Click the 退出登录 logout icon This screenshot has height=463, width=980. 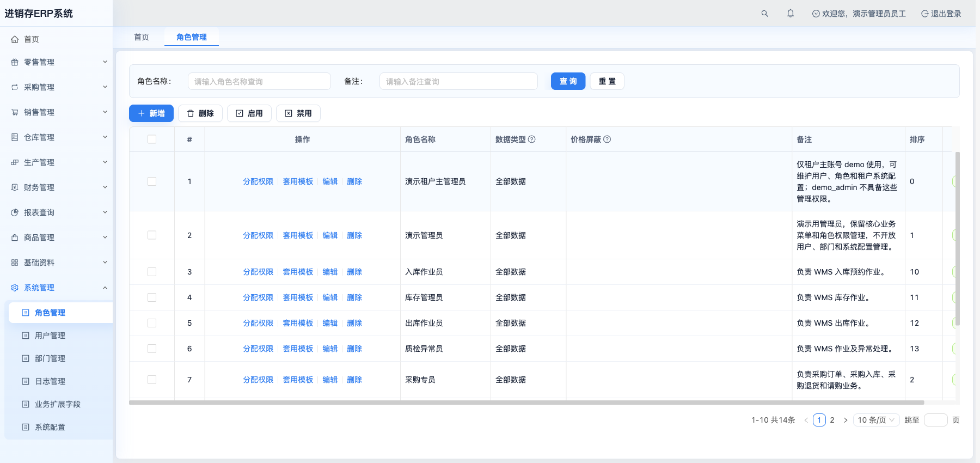click(x=924, y=14)
